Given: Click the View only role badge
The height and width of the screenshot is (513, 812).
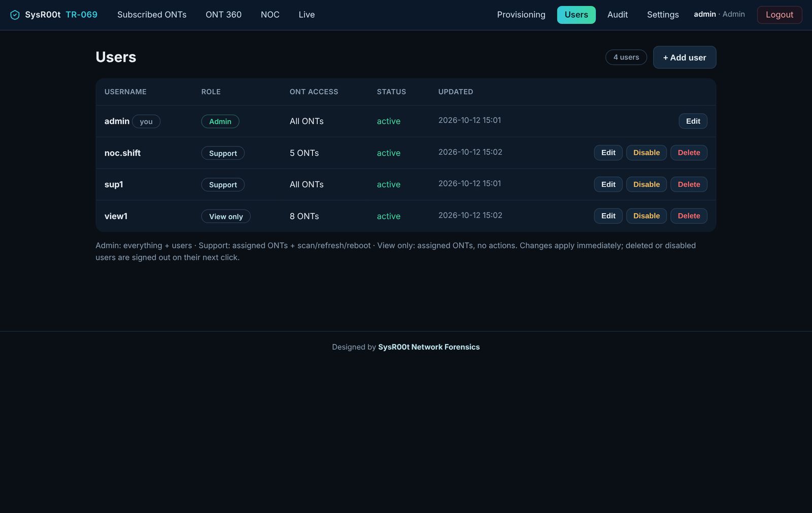Looking at the screenshot, I should (x=226, y=216).
